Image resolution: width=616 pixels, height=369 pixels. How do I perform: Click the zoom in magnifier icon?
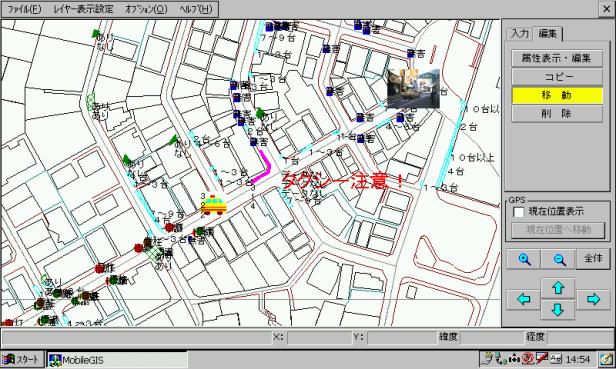pos(524,259)
